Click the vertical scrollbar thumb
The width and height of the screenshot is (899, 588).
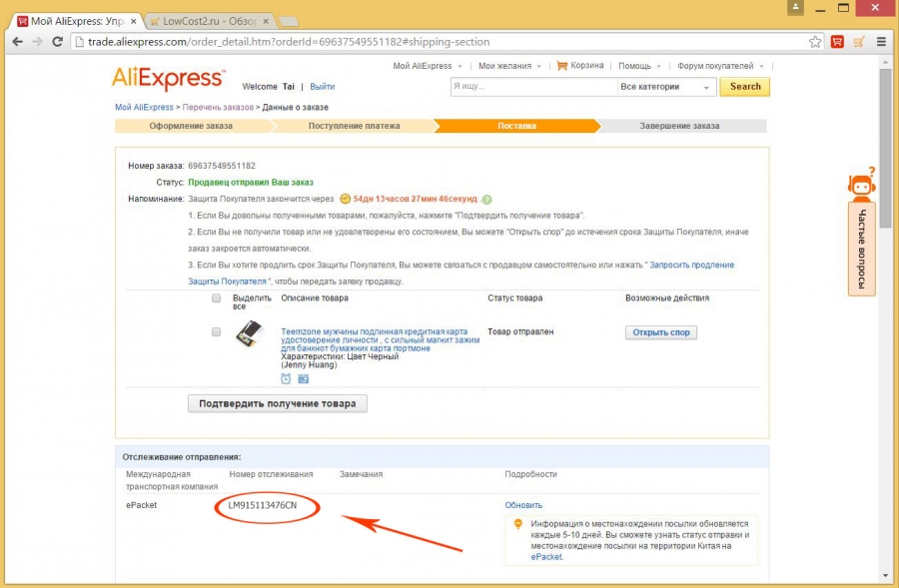point(886,148)
